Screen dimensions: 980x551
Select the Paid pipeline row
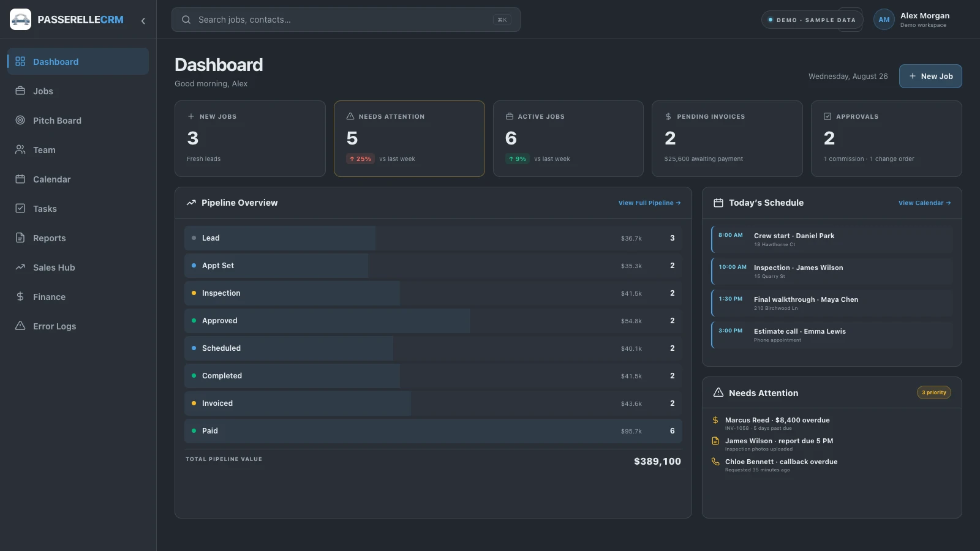[433, 431]
